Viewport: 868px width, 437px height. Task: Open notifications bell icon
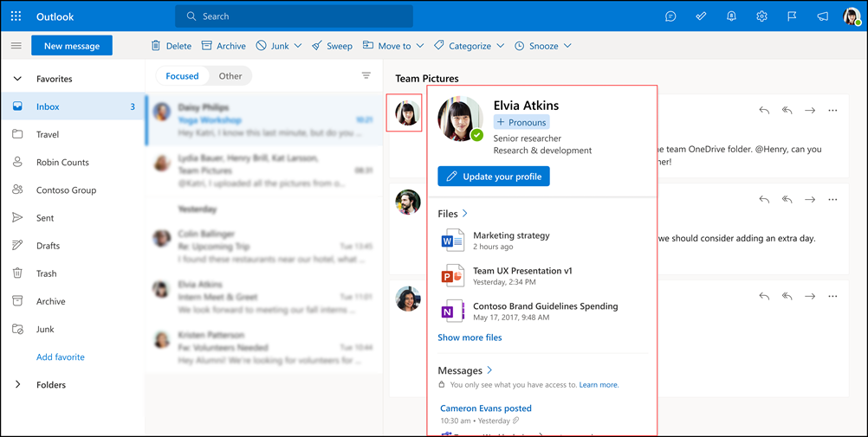pyautogui.click(x=731, y=16)
